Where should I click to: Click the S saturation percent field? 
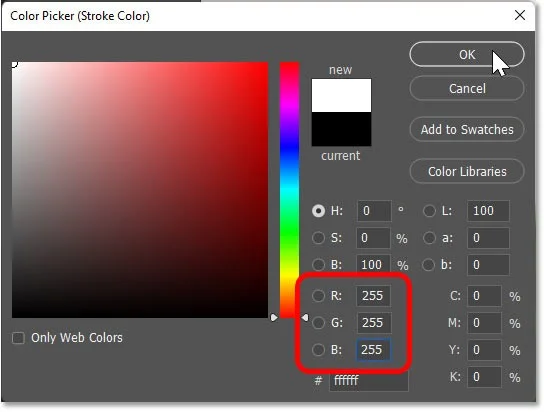point(373,238)
